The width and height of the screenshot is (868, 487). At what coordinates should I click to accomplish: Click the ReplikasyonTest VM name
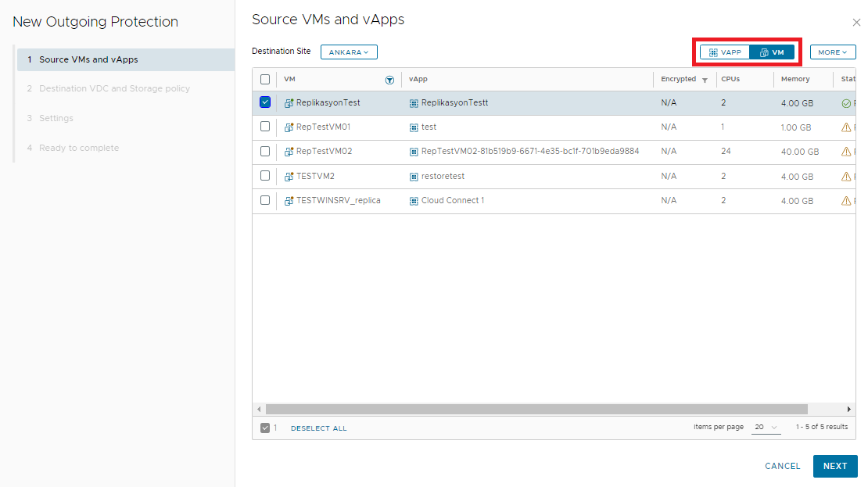click(x=328, y=103)
